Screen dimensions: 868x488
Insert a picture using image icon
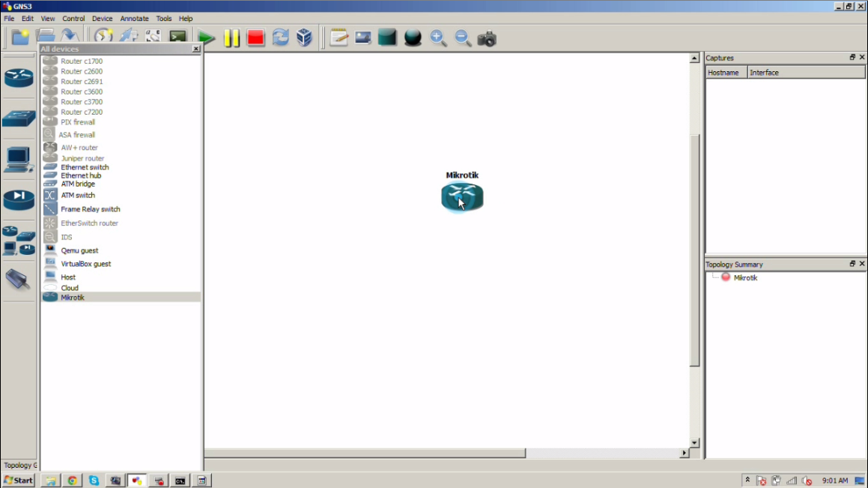tap(363, 37)
